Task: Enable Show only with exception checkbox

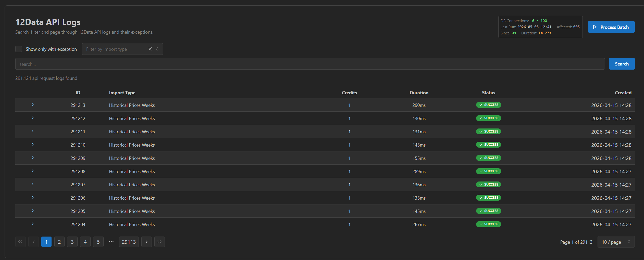Action: 19,49
